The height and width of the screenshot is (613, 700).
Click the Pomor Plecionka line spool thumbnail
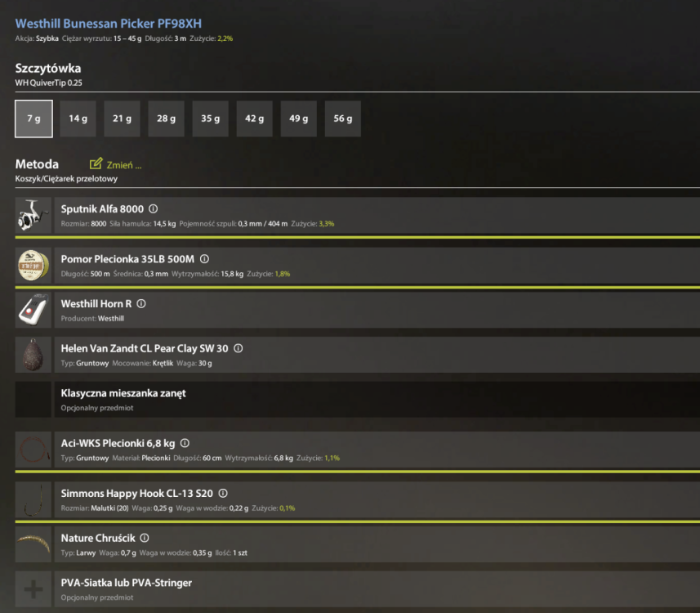(x=33, y=266)
